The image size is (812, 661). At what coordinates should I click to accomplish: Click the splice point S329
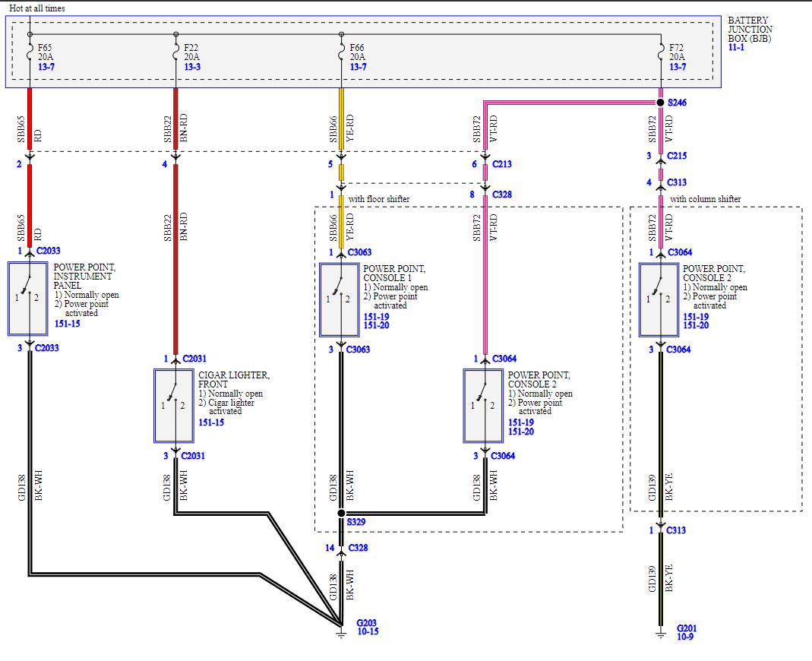[x=340, y=514]
